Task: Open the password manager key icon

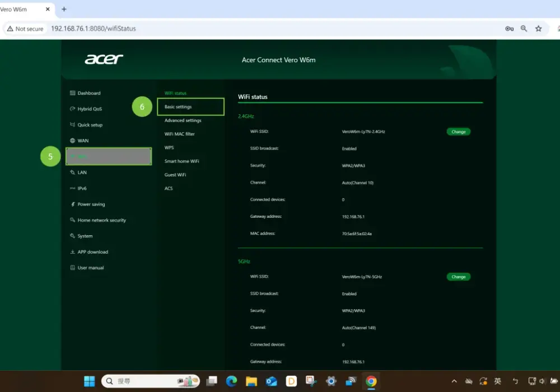Action: [509, 29]
